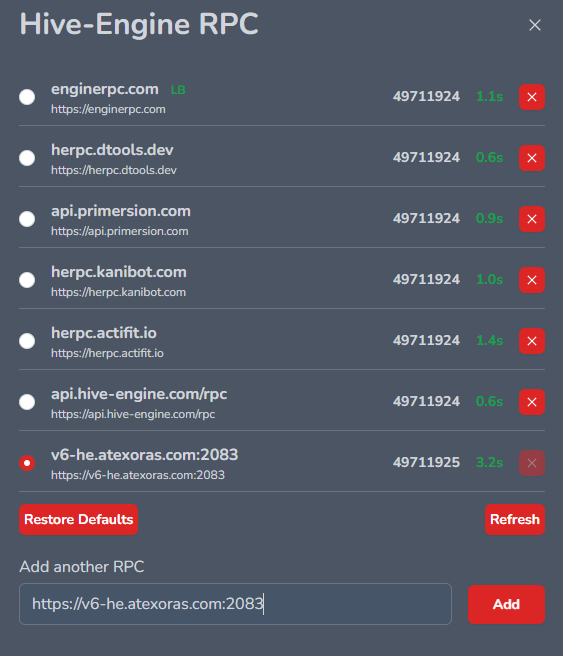The image size is (563, 656).
Task: Choose herpc.dtools.dev as active RPC
Action: coord(27,158)
